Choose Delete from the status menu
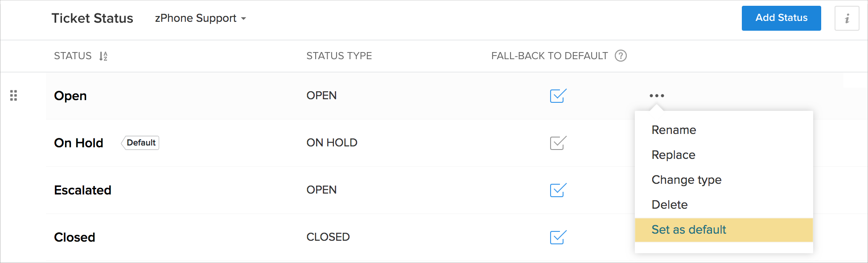Screen dimensions: 868x263 [x=669, y=205]
